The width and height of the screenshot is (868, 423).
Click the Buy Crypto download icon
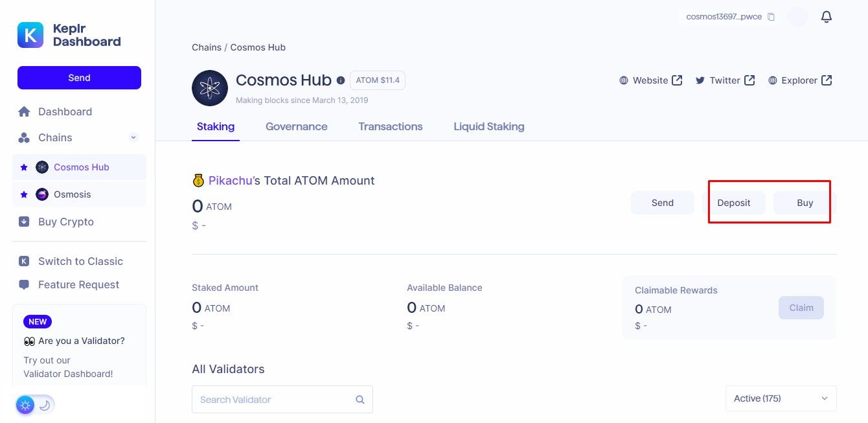24,222
